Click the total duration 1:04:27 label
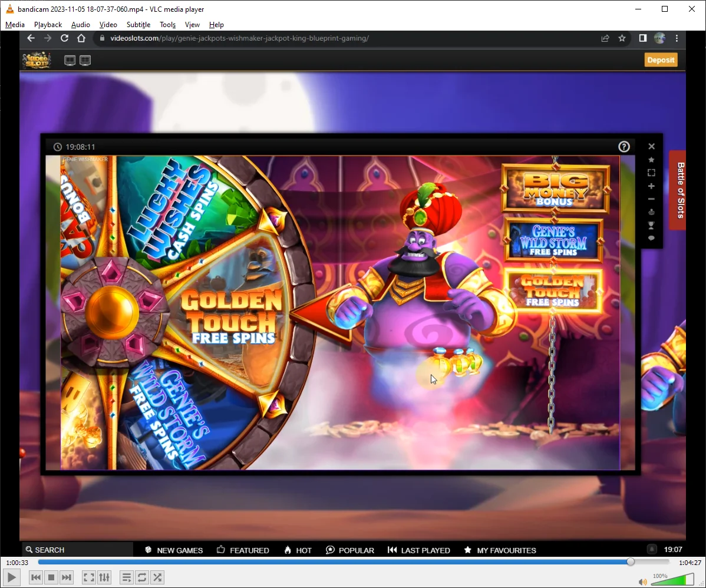The image size is (706, 588). click(x=689, y=562)
